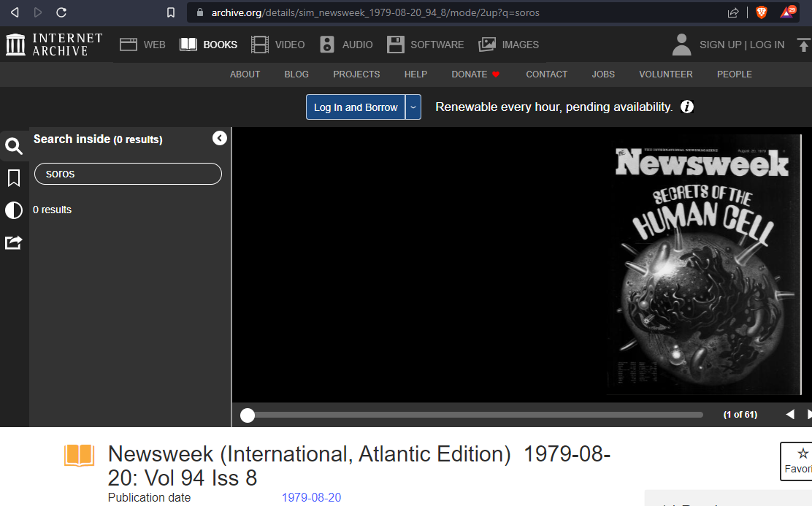This screenshot has width=812, height=506.
Task: Open the SOFTWARE media section
Action: pyautogui.click(x=425, y=45)
